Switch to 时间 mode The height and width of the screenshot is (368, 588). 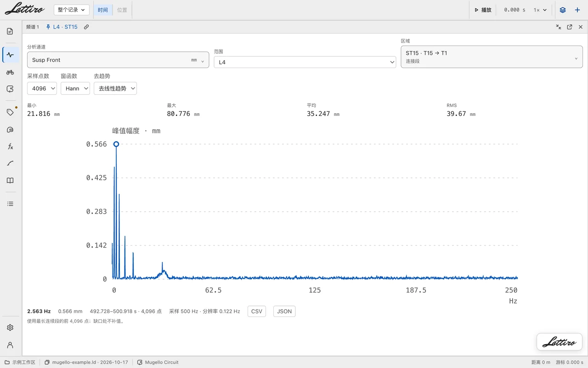[103, 10]
